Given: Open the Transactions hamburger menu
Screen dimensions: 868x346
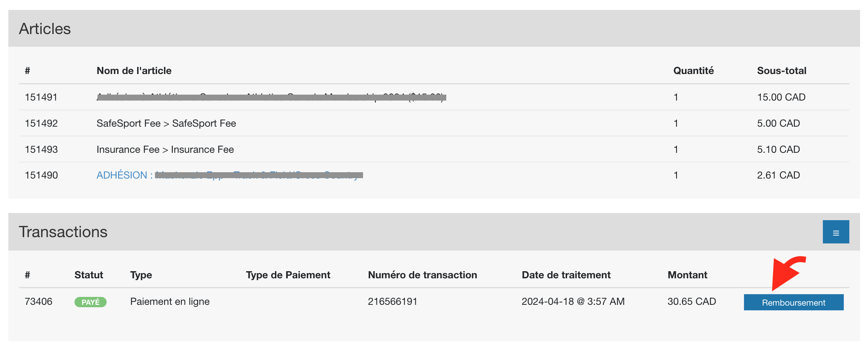Looking at the screenshot, I should pyautogui.click(x=835, y=232).
